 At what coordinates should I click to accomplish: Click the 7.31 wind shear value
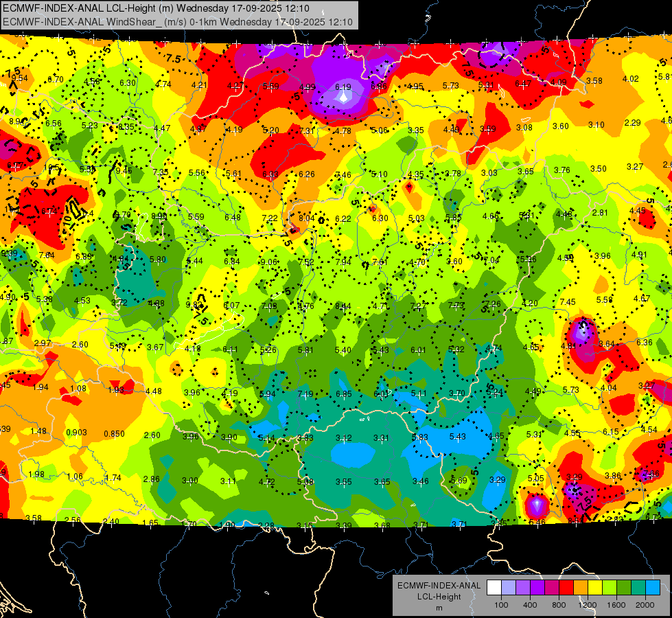click(x=307, y=130)
